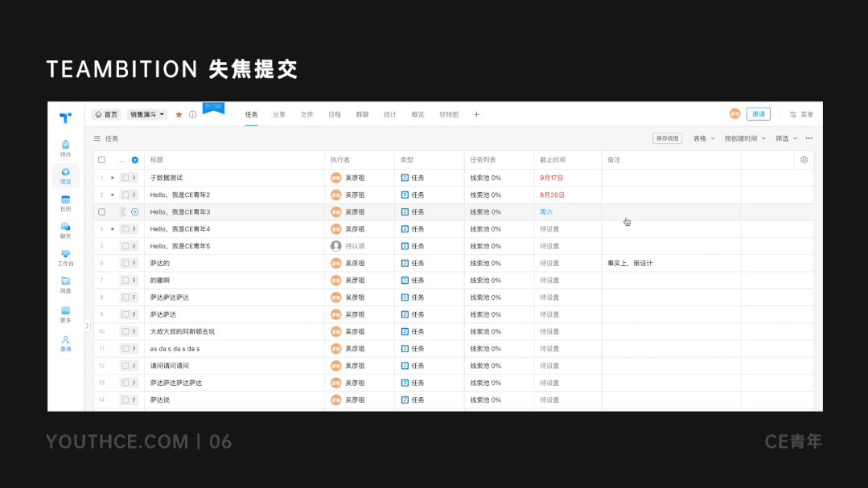868x488 pixels.
Task: Switch to the 群聊 tab
Action: [362, 114]
